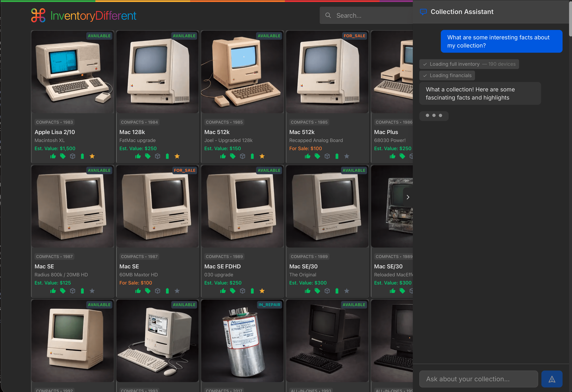Click the IN_REPAIR badge on the capacitor card
This screenshot has width=572, height=392.
[x=269, y=305]
